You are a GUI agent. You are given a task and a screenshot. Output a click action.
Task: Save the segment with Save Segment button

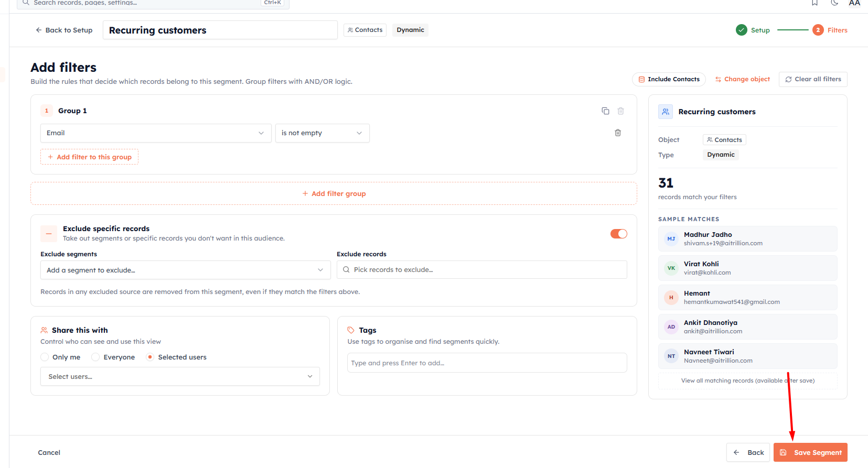810,452
